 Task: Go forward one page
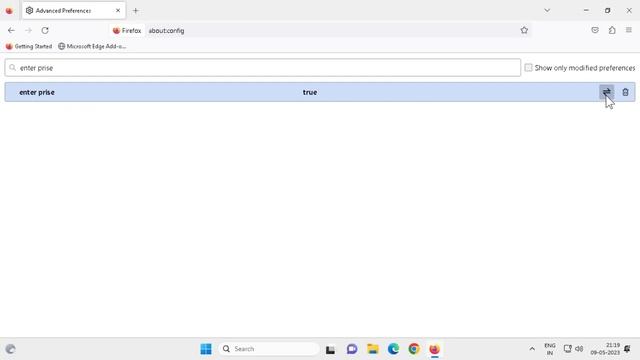coord(28,30)
